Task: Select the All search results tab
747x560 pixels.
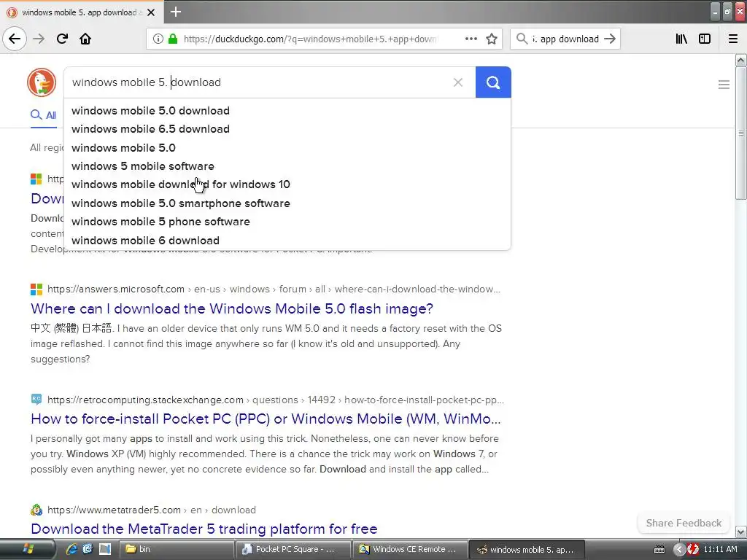Action: pos(43,115)
